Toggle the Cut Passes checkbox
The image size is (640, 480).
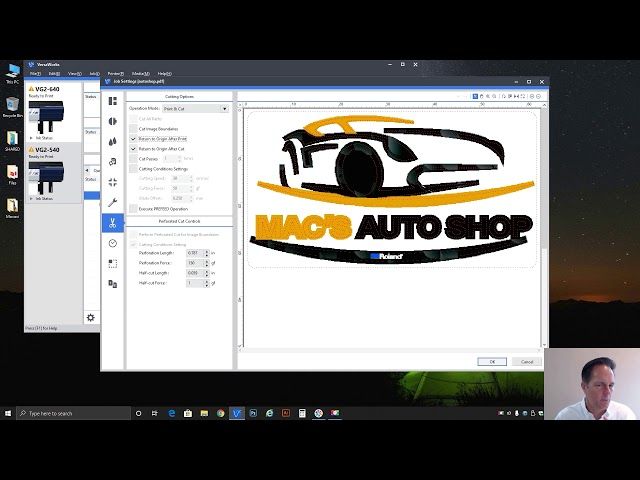(x=134, y=158)
